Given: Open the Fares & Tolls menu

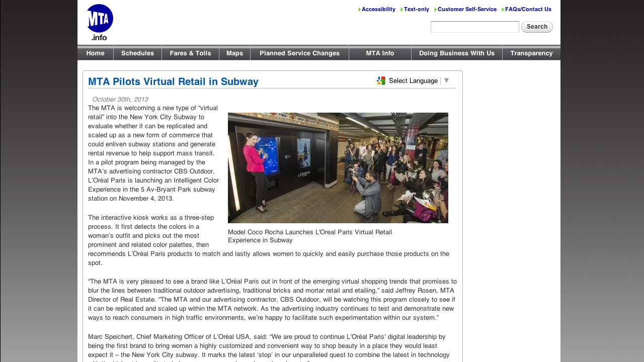Looking at the screenshot, I should (x=191, y=53).
